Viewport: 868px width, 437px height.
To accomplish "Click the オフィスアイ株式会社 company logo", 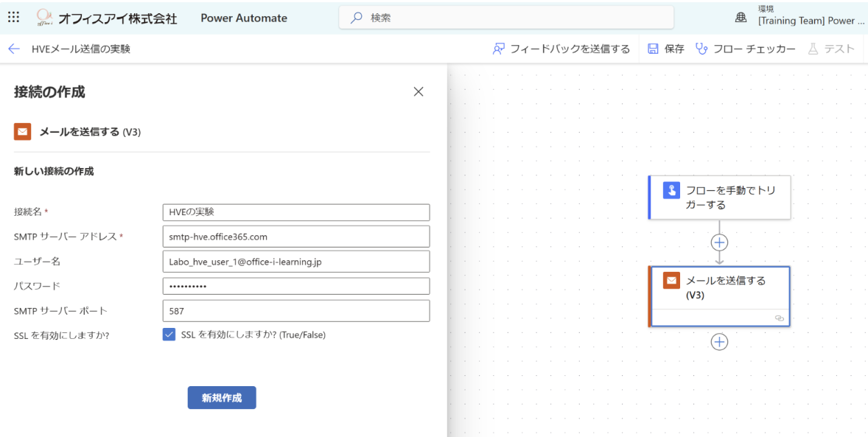I will (107, 18).
